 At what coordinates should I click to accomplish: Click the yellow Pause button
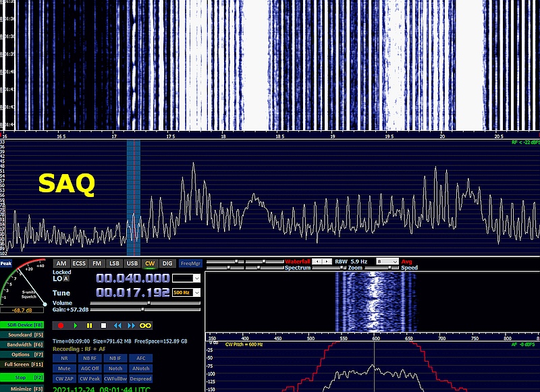(89, 325)
